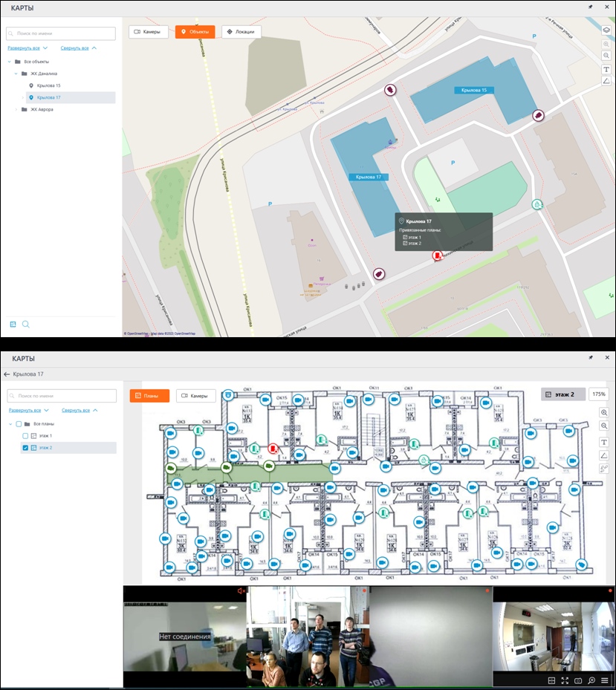
Task: Switch to the Локации tab
Action: pyautogui.click(x=241, y=32)
